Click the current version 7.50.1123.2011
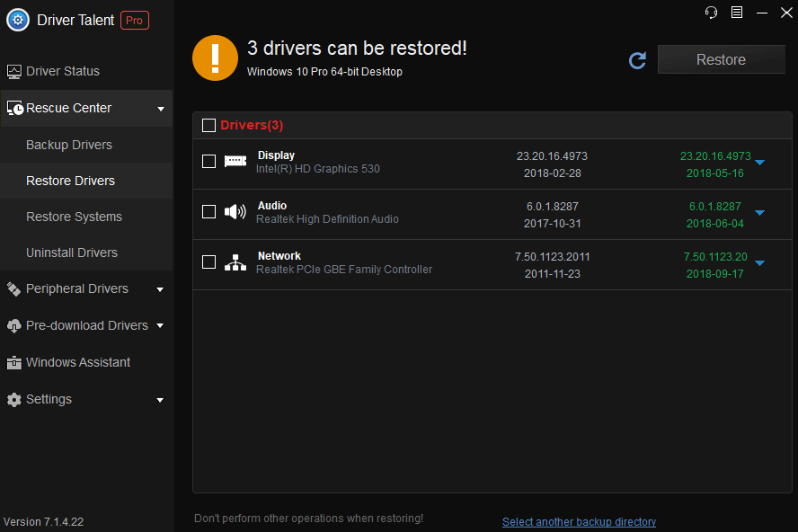The height and width of the screenshot is (532, 798). tap(552, 257)
